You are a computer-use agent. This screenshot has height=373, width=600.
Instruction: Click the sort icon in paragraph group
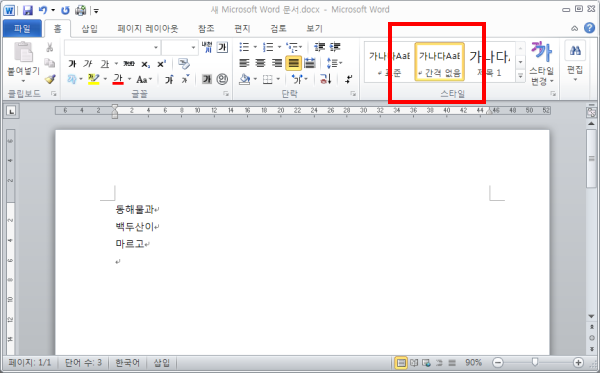pyautogui.click(x=325, y=79)
